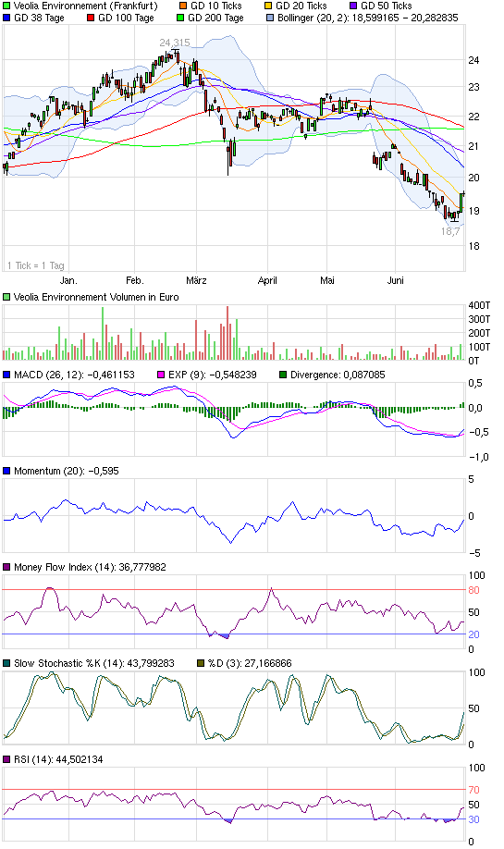This screenshot has width=504, height=849.
Task: Click the red 70 RSI threshold label
Action: coord(473,790)
